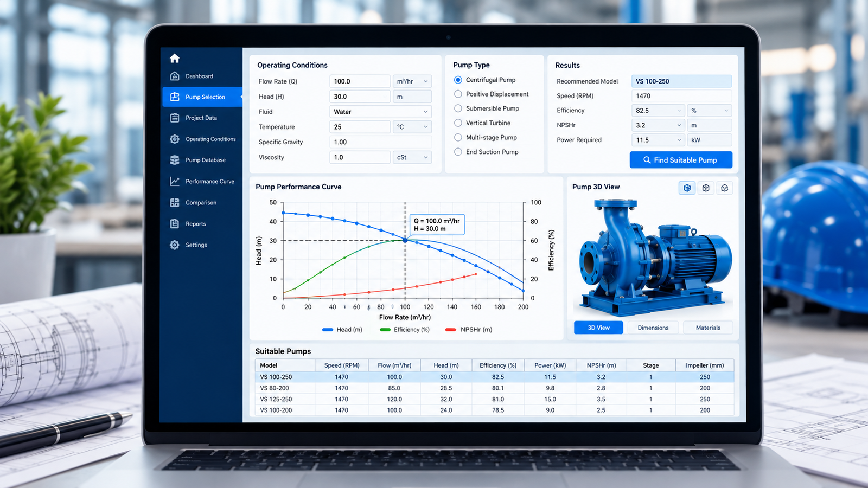The image size is (868, 488).
Task: Click the Efficiency (%) column header
Action: (x=498, y=365)
